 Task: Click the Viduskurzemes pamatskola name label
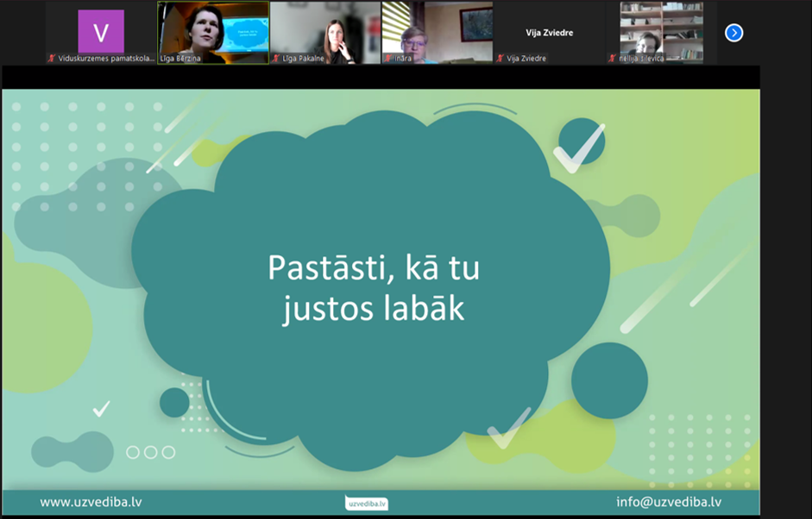click(x=106, y=59)
